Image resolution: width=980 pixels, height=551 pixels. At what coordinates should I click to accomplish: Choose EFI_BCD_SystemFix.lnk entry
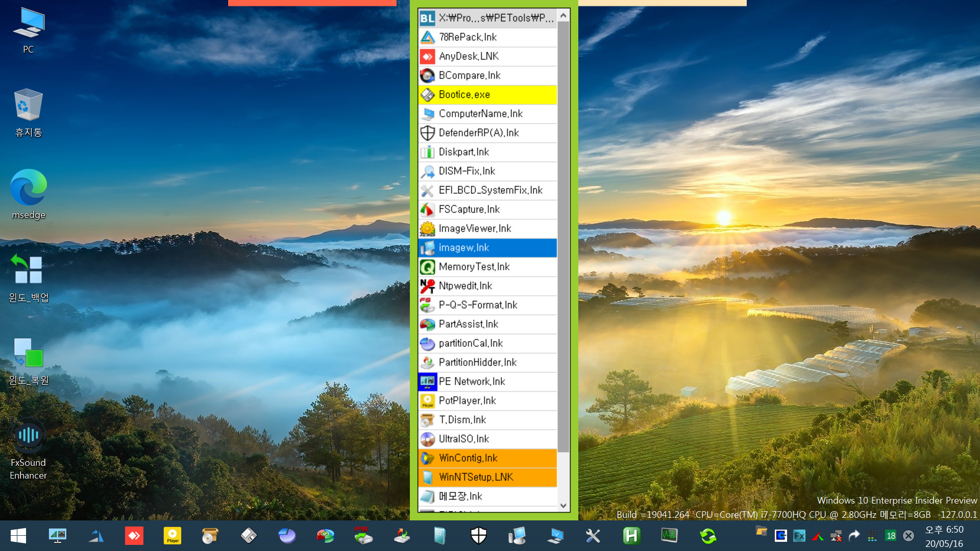[x=487, y=190]
